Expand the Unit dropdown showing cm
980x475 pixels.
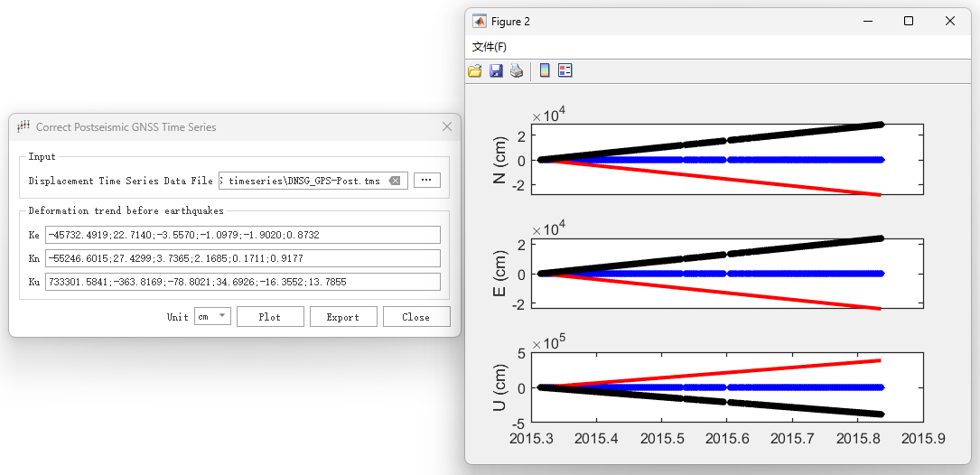pyautogui.click(x=212, y=316)
